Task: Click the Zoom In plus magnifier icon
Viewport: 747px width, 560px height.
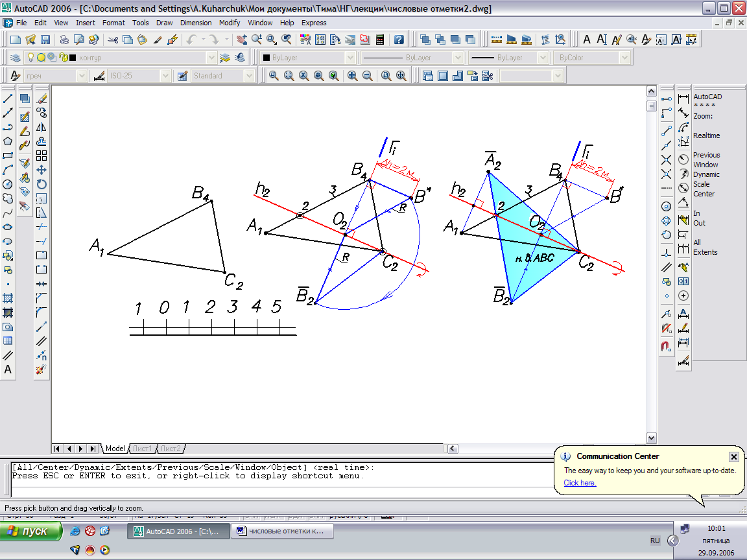Action: 352,76
